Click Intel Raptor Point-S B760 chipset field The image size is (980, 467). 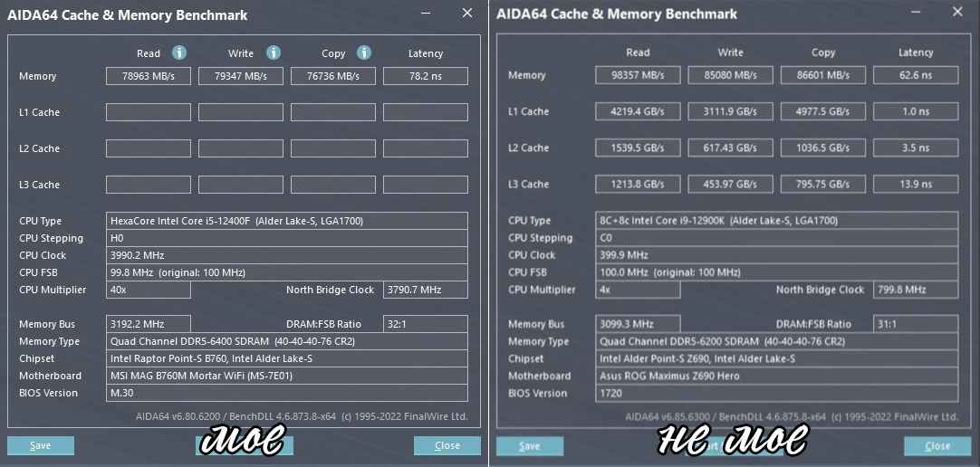pyautogui.click(x=287, y=358)
